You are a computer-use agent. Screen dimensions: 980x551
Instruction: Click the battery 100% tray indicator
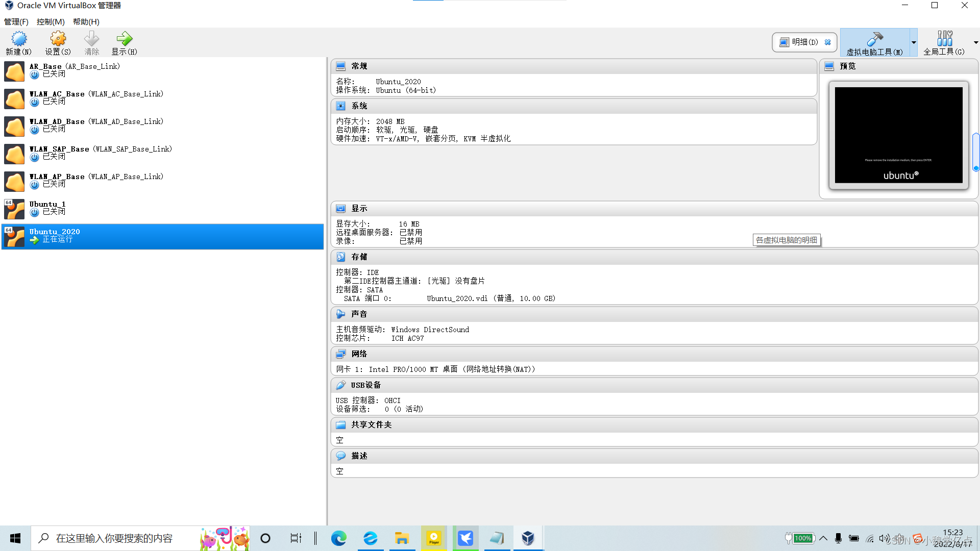[800, 538]
